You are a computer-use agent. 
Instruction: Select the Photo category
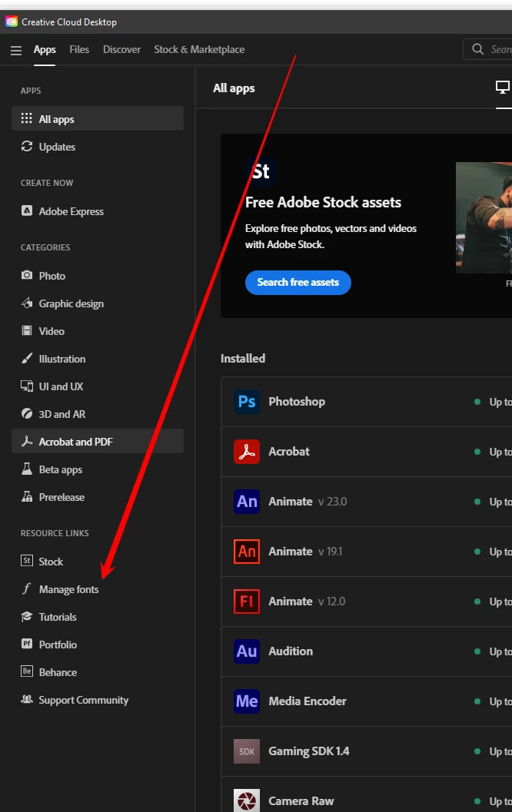[98, 276]
